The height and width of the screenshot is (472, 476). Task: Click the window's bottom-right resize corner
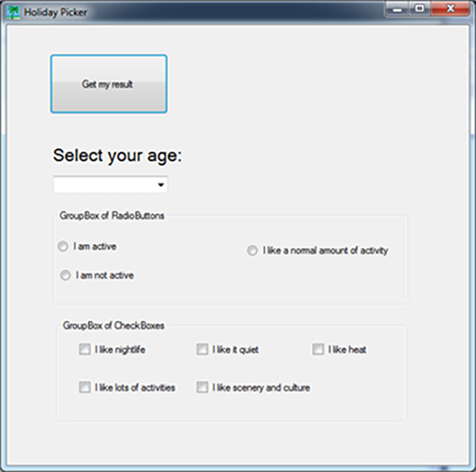[471, 467]
